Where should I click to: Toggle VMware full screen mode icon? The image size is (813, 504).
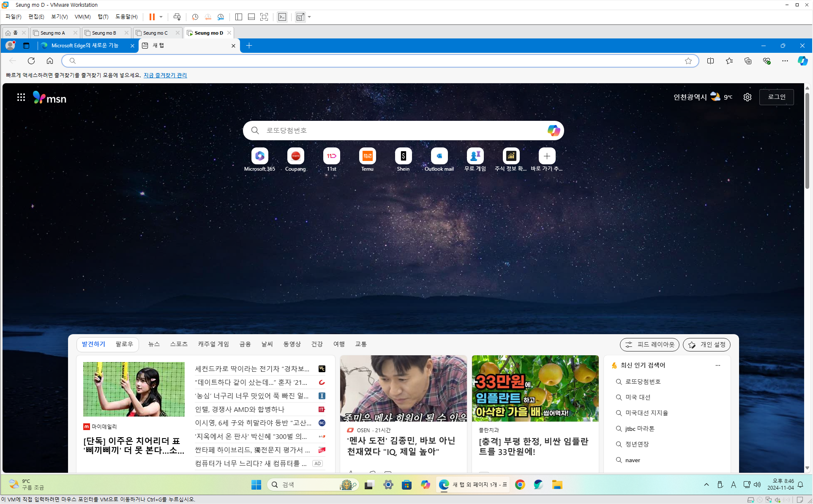[264, 17]
